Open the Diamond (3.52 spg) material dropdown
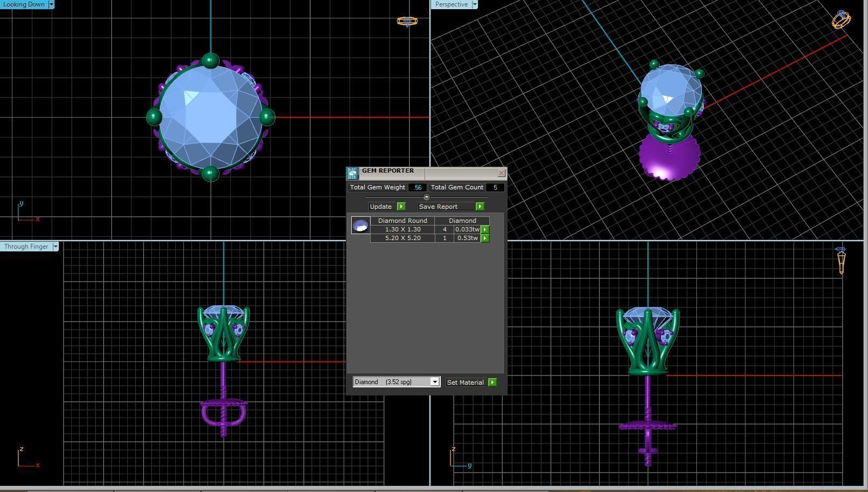Screen dimensions: 868x492 397,382
